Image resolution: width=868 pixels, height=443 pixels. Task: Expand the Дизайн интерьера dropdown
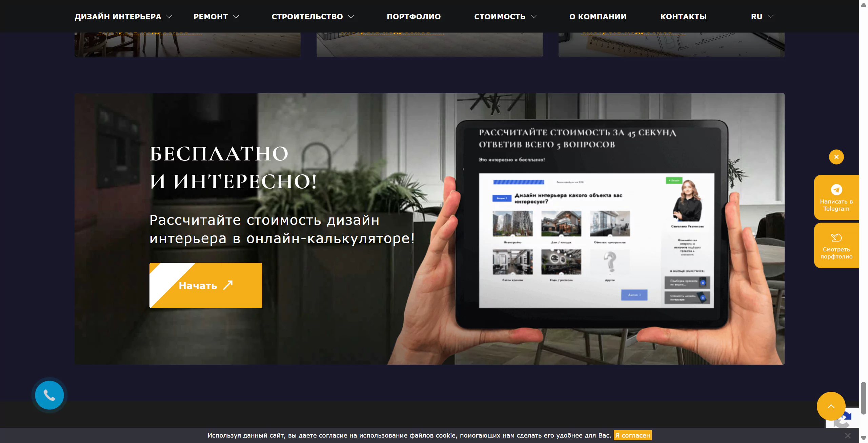coord(169,17)
